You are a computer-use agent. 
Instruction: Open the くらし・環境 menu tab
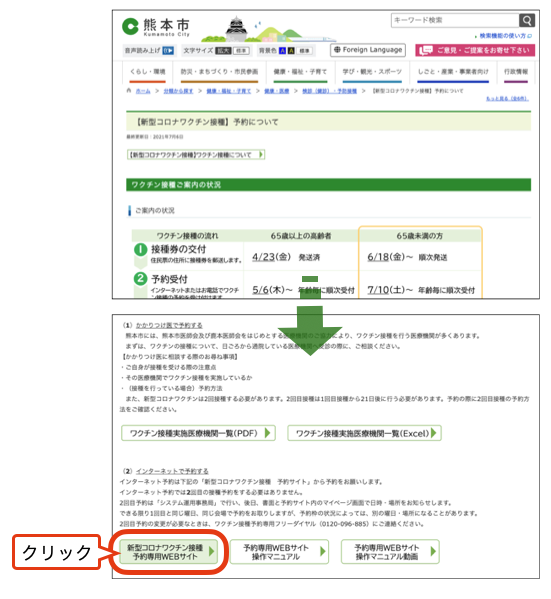(147, 73)
